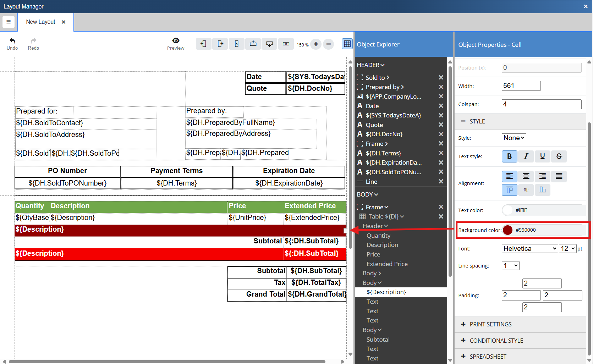Remove the Sold to frame object
The width and height of the screenshot is (593, 364).
pyautogui.click(x=441, y=78)
